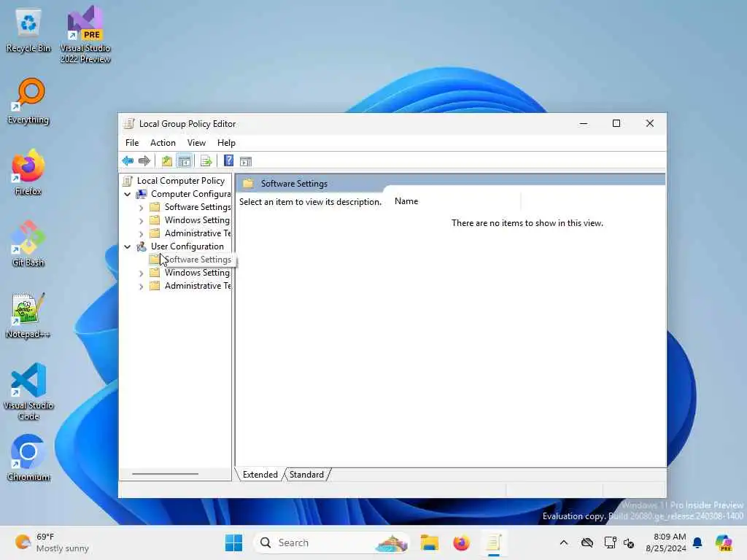Click the Local Computer Policy document icon
The width and height of the screenshot is (747, 560).
pos(128,181)
